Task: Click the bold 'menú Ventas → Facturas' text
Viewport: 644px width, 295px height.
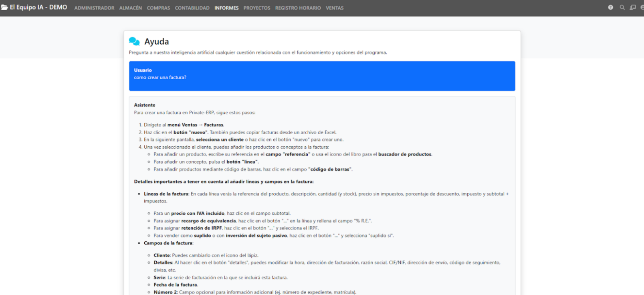Action: 196,125
